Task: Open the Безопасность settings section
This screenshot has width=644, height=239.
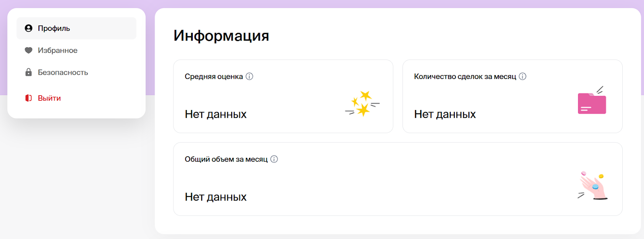Action: pyautogui.click(x=63, y=72)
